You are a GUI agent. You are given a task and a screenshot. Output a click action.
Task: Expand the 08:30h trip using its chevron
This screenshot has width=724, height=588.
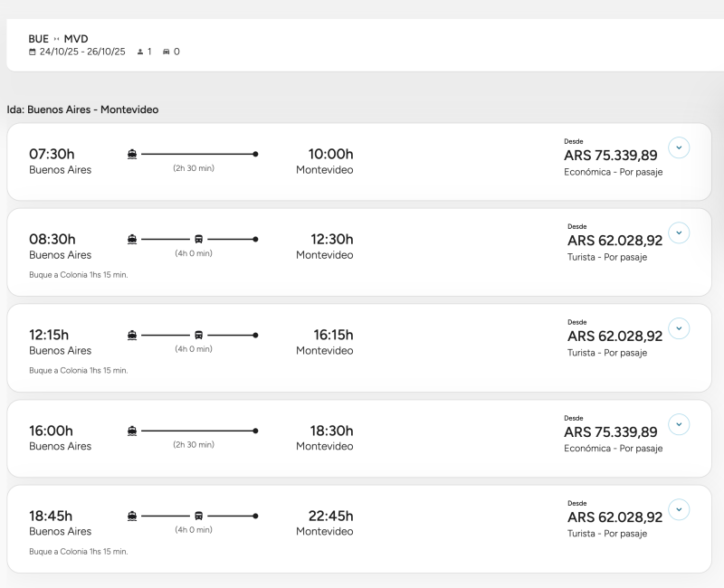(679, 232)
